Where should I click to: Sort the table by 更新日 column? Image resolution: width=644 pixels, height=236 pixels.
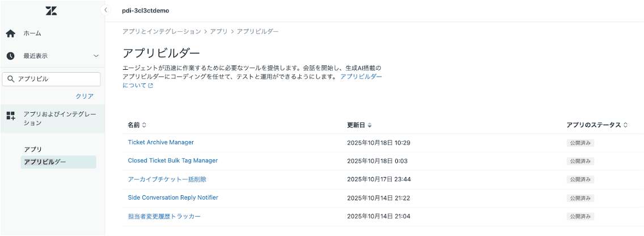click(x=370, y=125)
